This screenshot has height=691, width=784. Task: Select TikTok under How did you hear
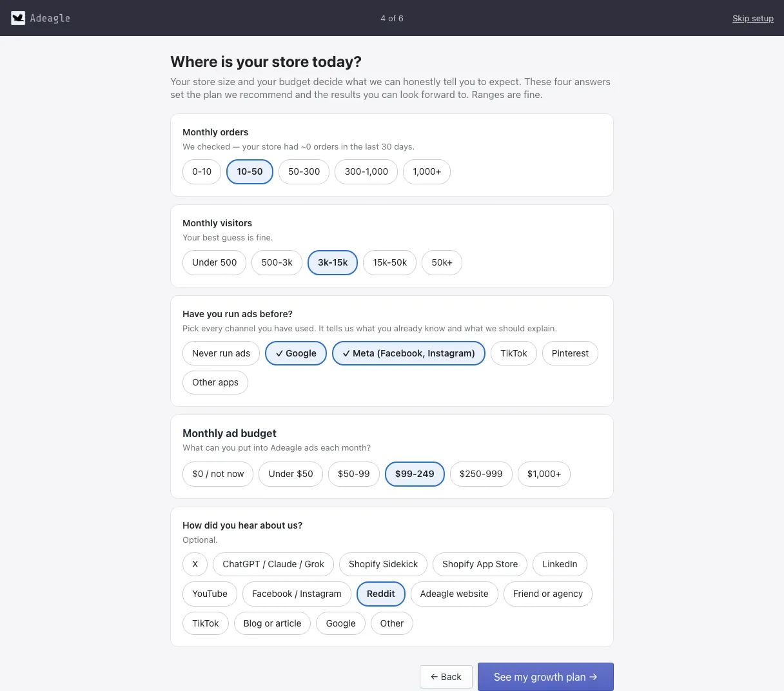pyautogui.click(x=206, y=623)
